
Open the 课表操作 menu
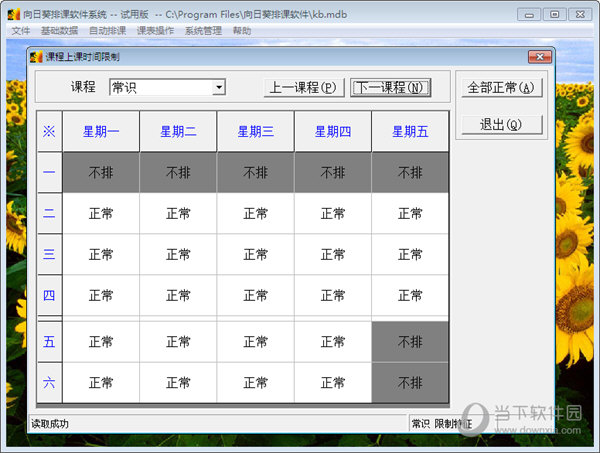click(x=155, y=31)
